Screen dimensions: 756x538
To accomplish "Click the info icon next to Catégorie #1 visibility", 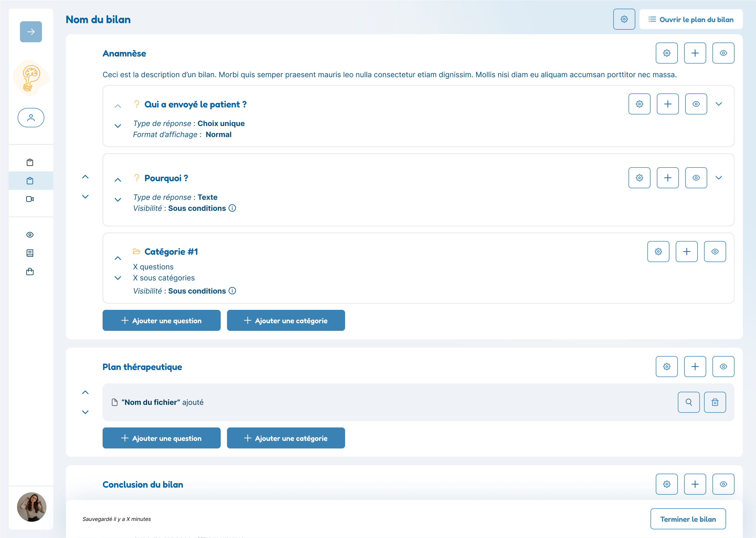I will coord(232,291).
